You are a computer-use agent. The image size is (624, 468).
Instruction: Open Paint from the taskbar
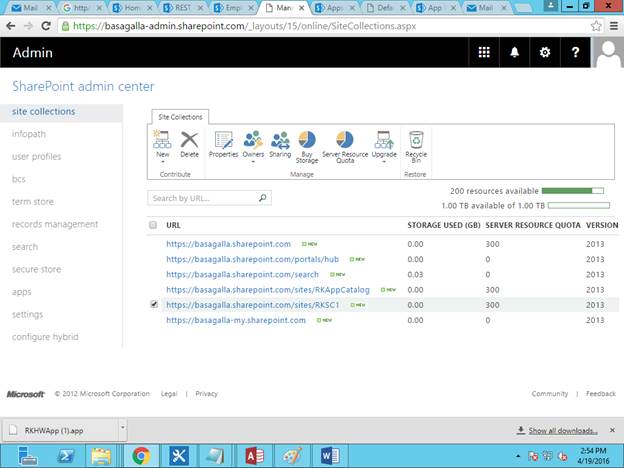click(x=292, y=456)
